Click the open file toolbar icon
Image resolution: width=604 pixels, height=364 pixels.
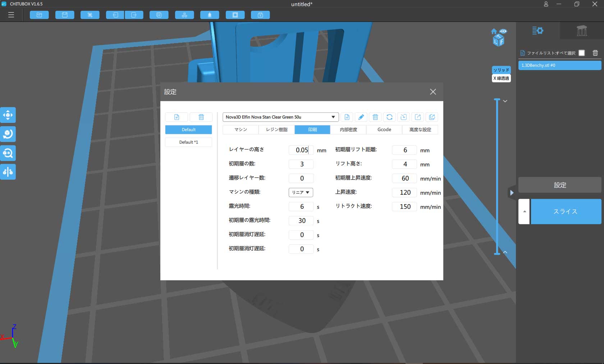(39, 15)
